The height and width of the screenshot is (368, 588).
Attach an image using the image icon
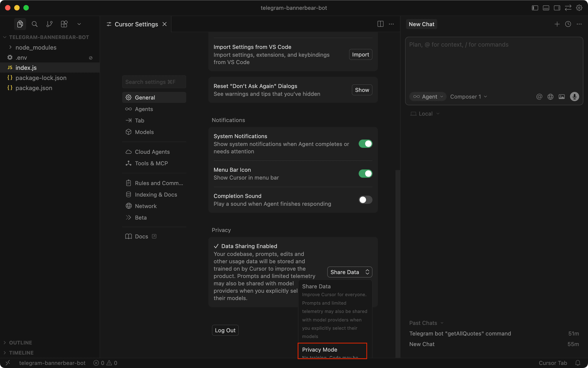coord(562,96)
